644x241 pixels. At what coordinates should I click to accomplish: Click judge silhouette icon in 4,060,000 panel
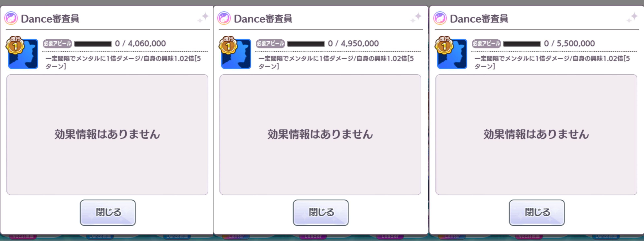23,54
